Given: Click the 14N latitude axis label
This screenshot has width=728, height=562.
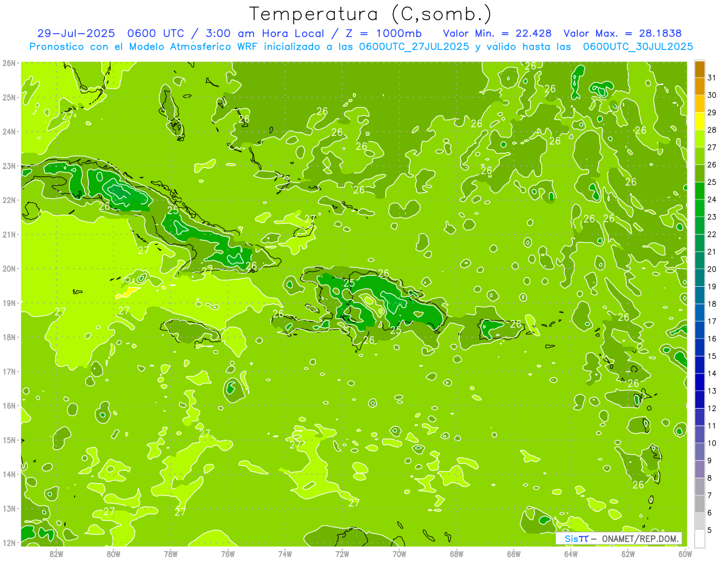Looking at the screenshot, I should (8, 474).
